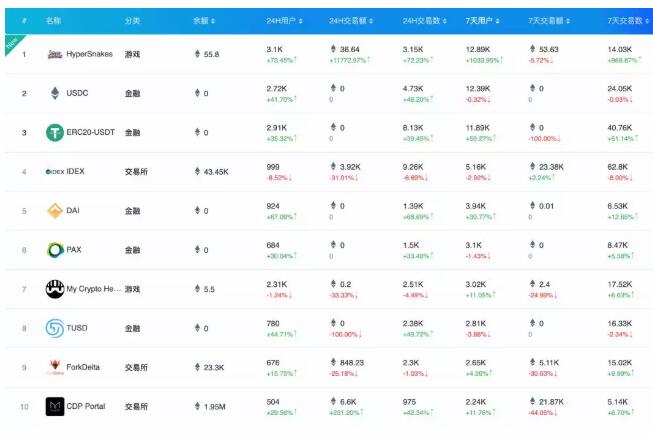Click the ETH symbol beside 3.92K volume
Viewport: 653px width, 435px height.
point(333,166)
